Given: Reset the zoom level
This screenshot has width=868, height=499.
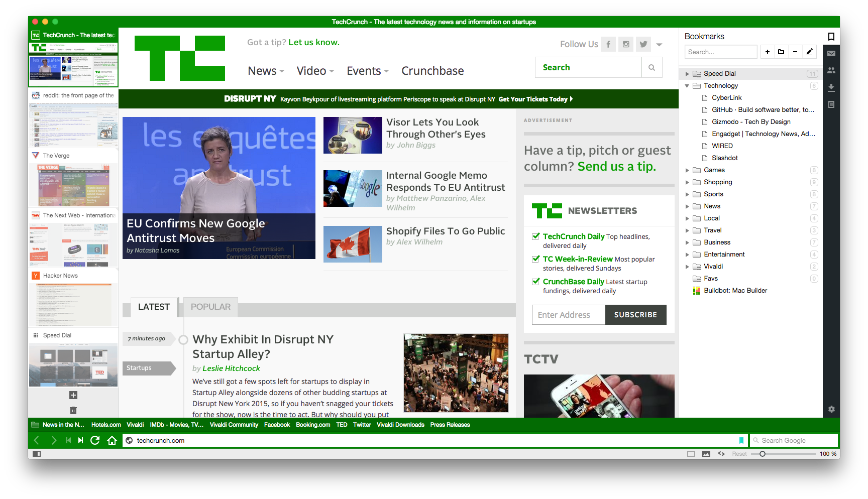Looking at the screenshot, I should tap(739, 454).
